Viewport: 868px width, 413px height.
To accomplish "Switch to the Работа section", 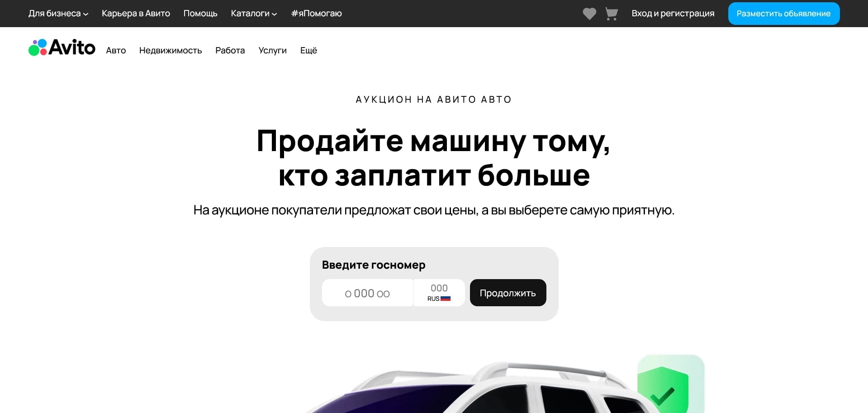I will tap(230, 50).
